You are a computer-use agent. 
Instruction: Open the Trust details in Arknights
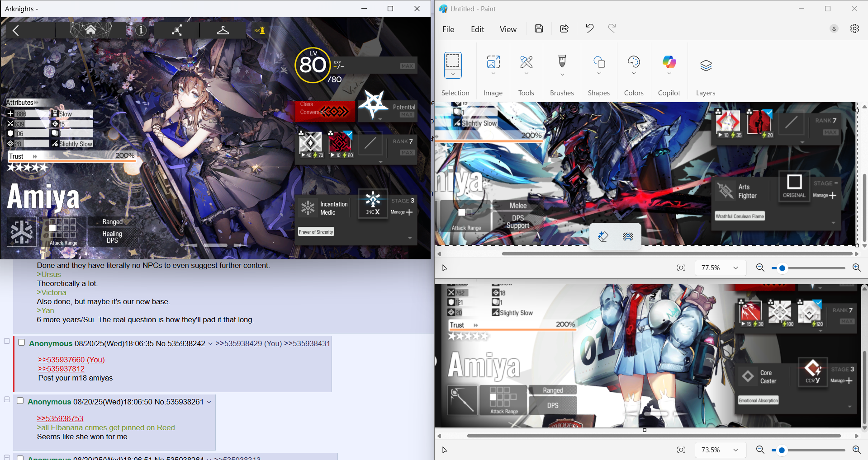tap(71, 156)
